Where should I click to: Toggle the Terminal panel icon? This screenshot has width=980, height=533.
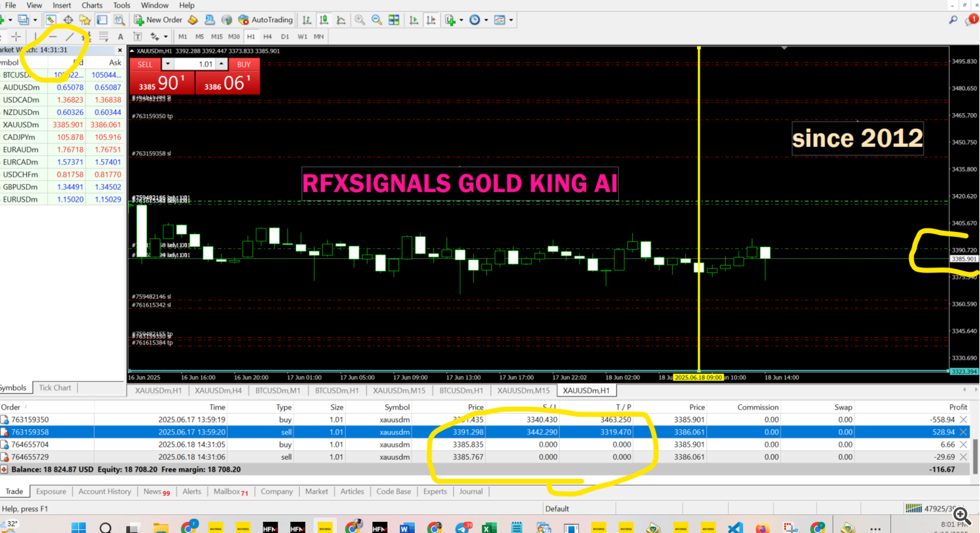click(x=102, y=20)
